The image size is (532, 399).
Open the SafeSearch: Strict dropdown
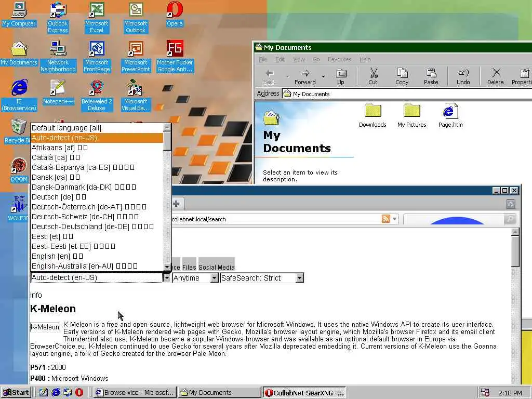[x=262, y=278]
